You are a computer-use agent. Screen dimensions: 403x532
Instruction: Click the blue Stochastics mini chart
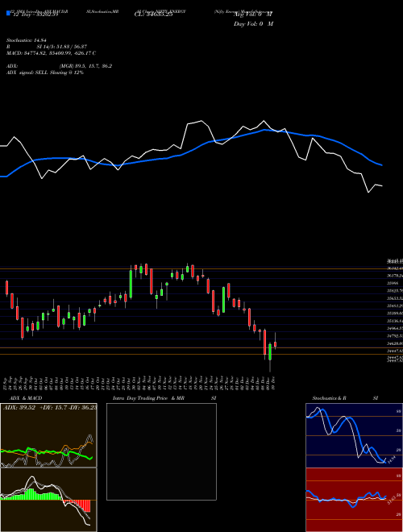[354, 435]
